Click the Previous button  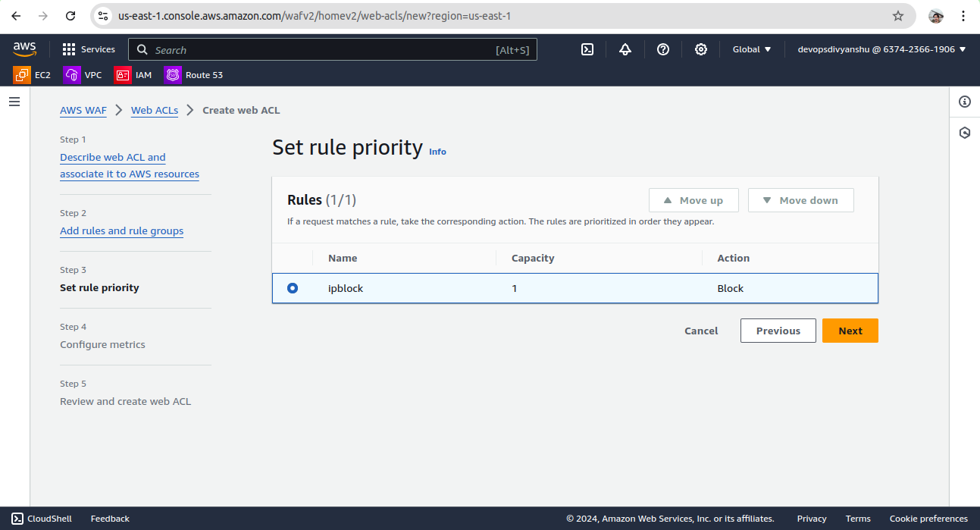click(778, 331)
